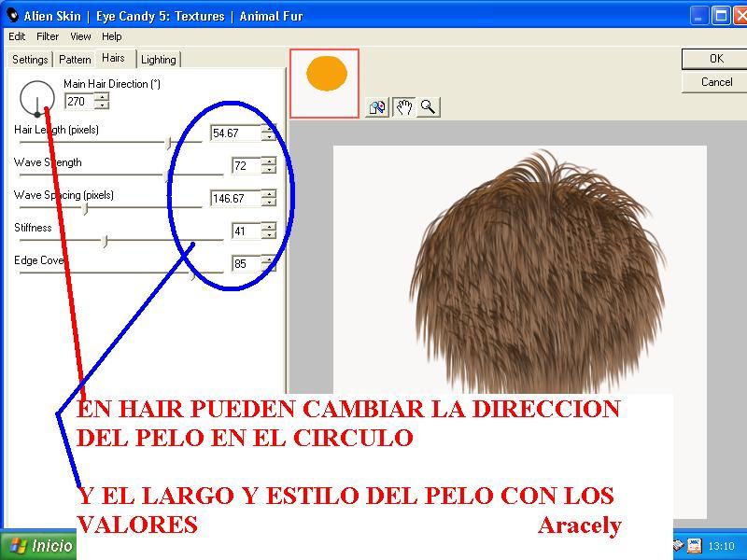747x560 pixels.
Task: Click the Hair Length slider handle
Action: (x=168, y=143)
